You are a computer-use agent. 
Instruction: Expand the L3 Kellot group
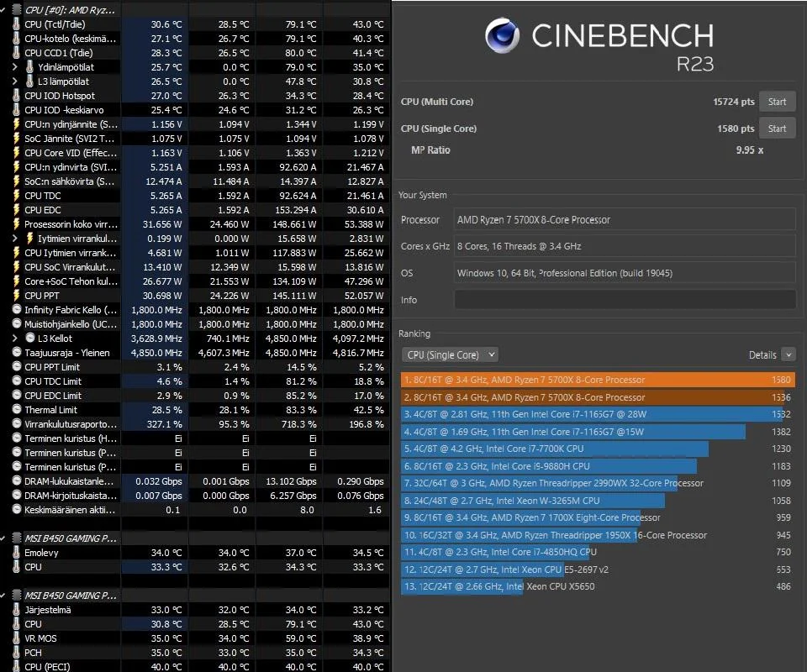(x=15, y=339)
